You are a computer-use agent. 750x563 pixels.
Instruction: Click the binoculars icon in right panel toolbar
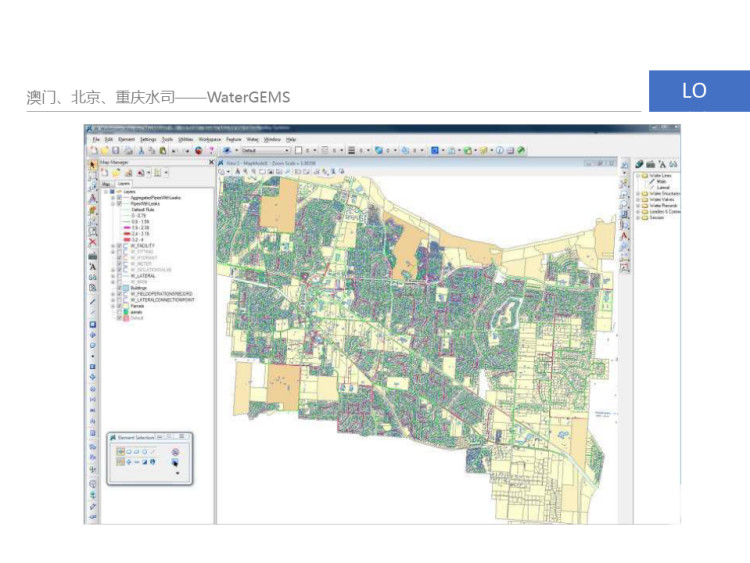tap(673, 164)
